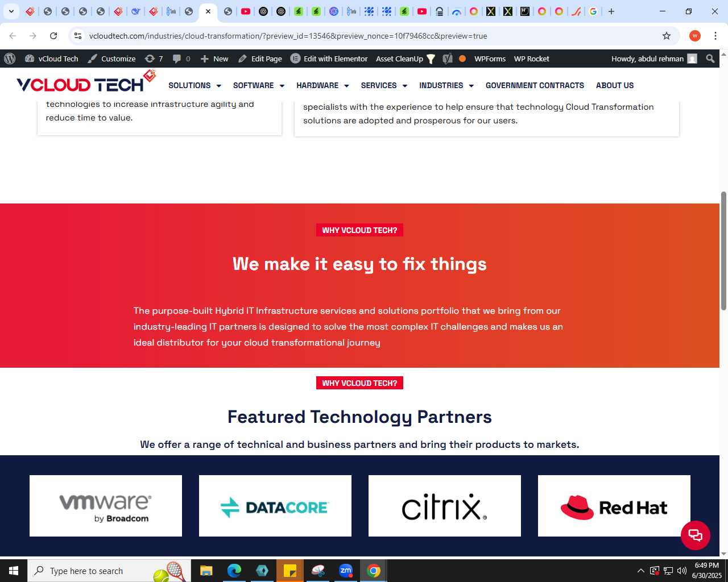Click Howdy, abdul rehman account menu
The width and height of the screenshot is (728, 582).
tap(654, 59)
